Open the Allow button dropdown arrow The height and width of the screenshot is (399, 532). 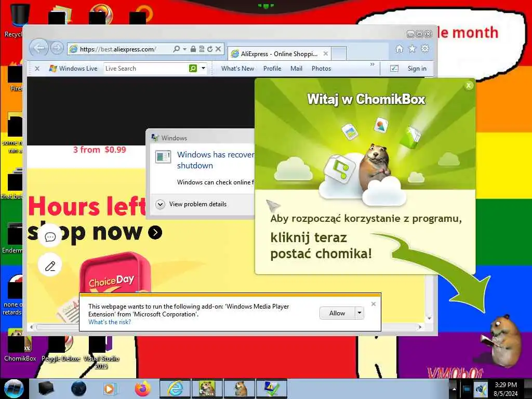click(x=360, y=313)
